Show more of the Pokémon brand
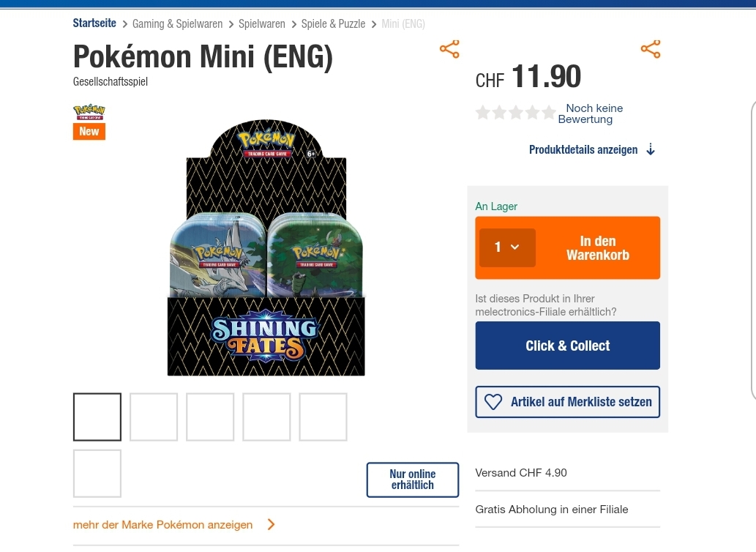The width and height of the screenshot is (756, 552). (163, 524)
